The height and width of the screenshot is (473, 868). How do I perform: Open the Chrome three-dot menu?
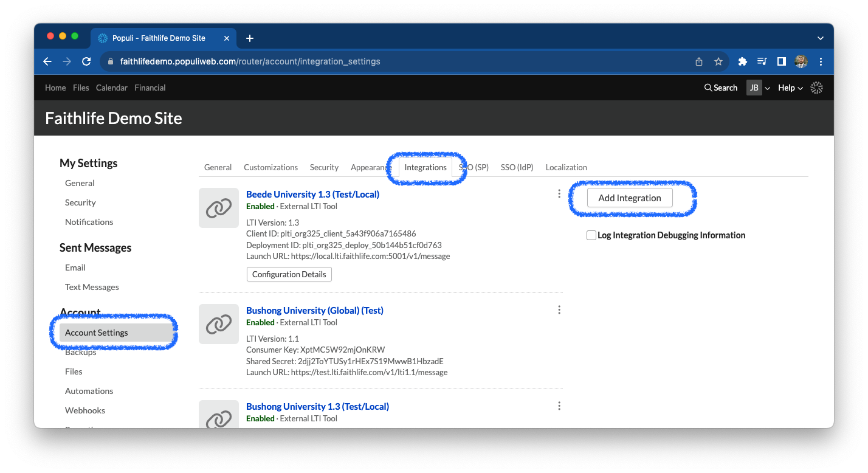(821, 61)
